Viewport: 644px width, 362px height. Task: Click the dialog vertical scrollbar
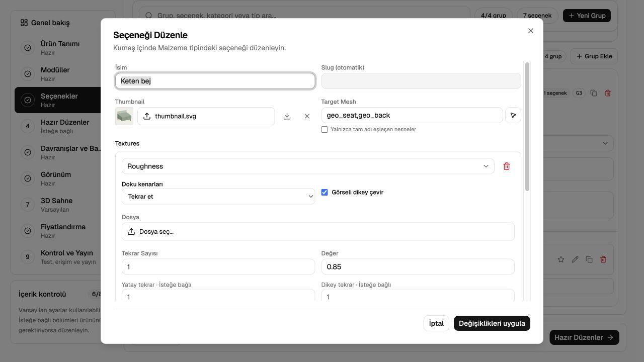(x=527, y=127)
